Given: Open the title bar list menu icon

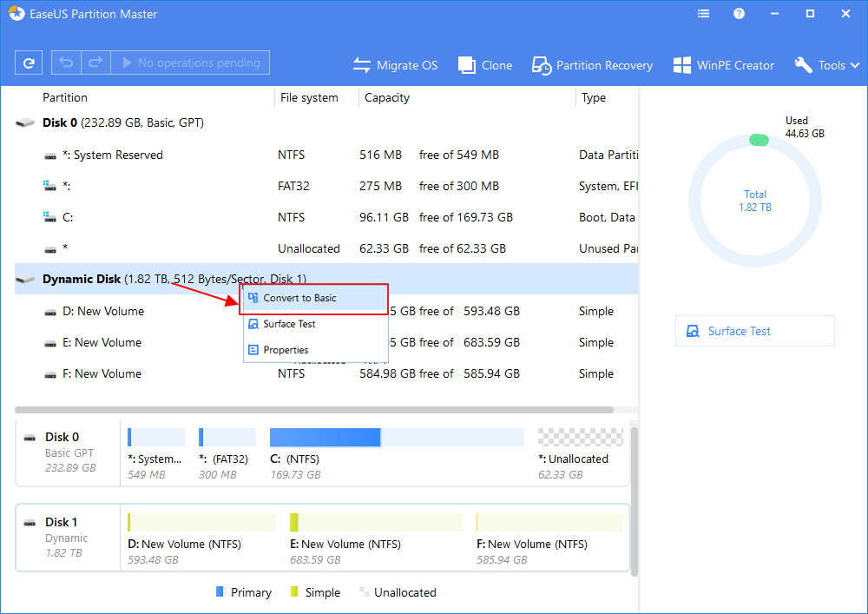Looking at the screenshot, I should (704, 14).
